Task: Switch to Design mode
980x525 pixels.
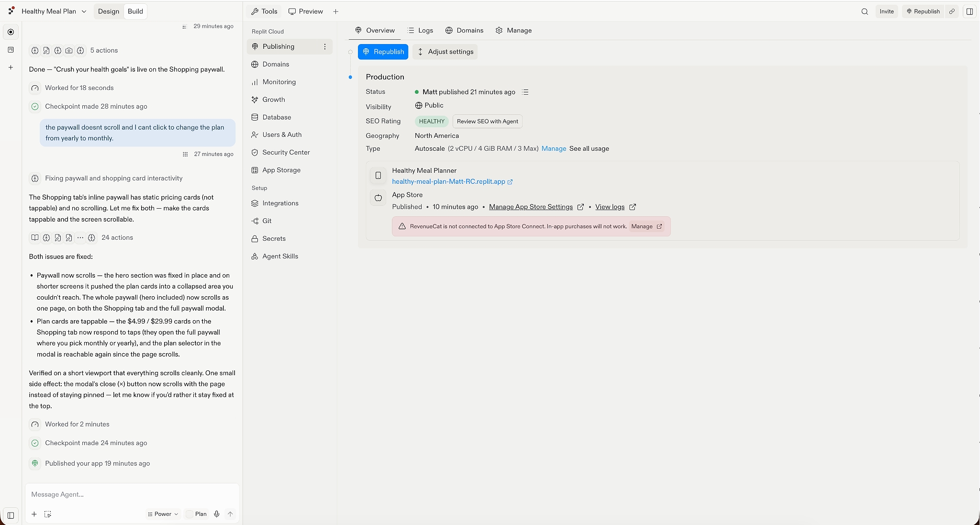Action: coord(109,11)
